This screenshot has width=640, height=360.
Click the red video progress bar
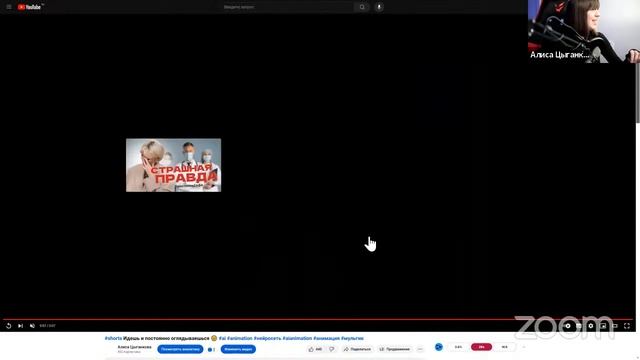318,319
